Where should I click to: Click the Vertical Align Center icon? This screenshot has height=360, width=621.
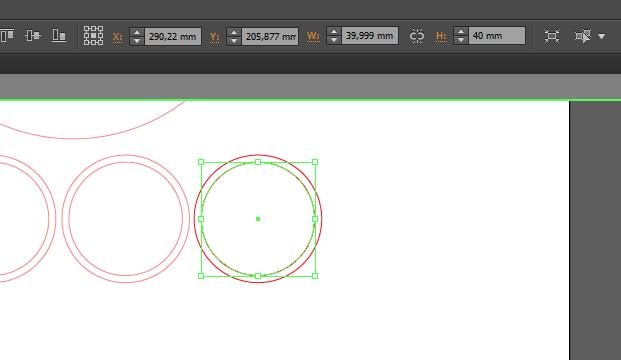pyautogui.click(x=33, y=36)
